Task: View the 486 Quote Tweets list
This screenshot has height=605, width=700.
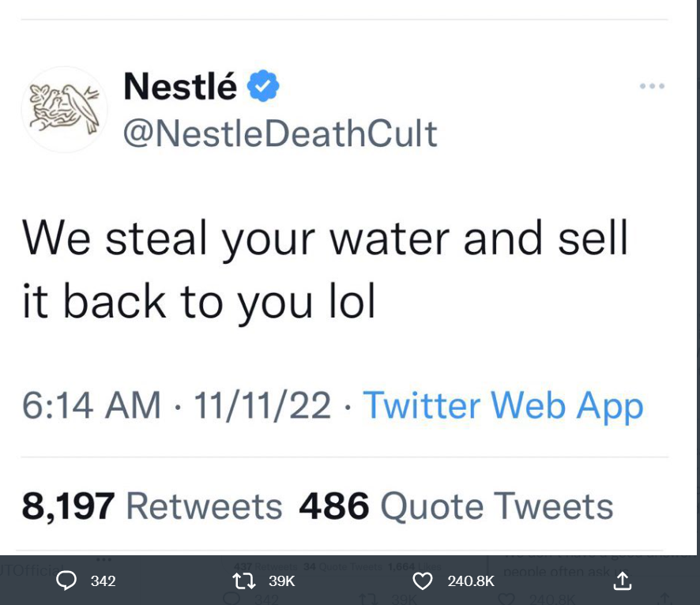Action: click(x=456, y=506)
